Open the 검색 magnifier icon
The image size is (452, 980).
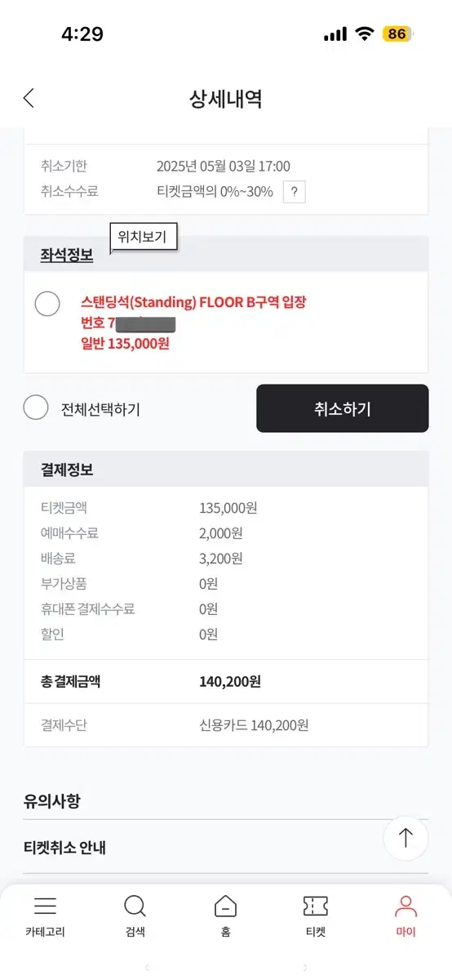point(135,906)
